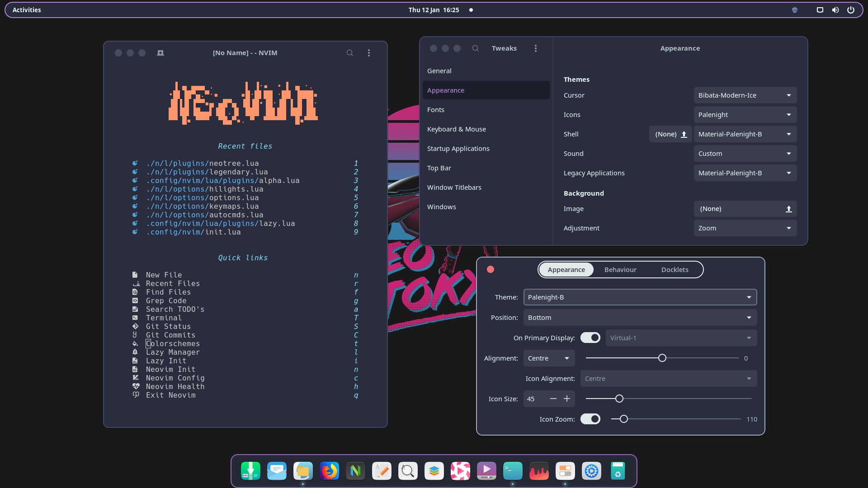The height and width of the screenshot is (488, 868).
Task: Open the NVIM window kebab menu
Action: click(369, 53)
